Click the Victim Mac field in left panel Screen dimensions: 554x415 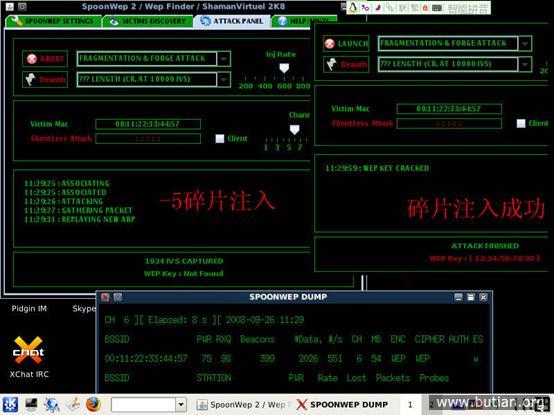point(148,124)
